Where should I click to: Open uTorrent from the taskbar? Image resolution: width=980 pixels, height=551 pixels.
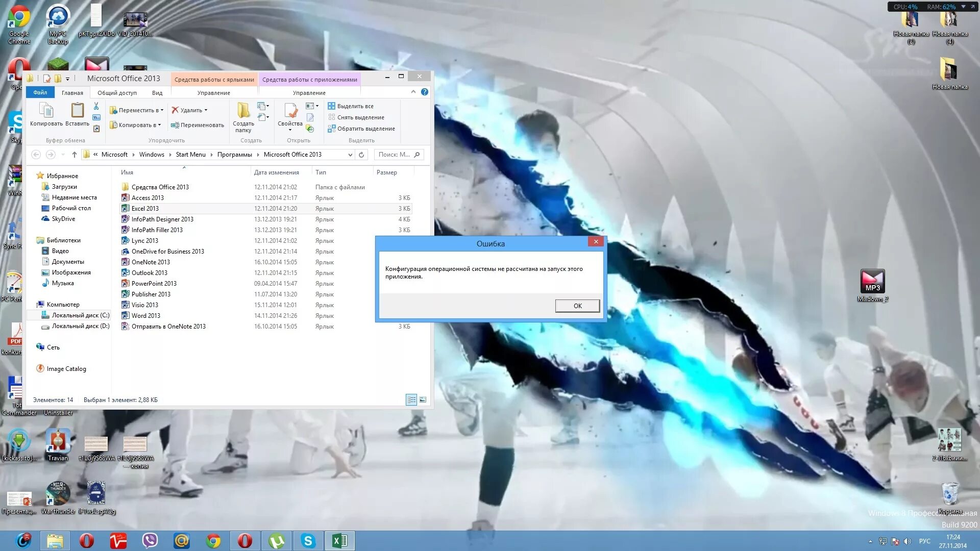276,541
